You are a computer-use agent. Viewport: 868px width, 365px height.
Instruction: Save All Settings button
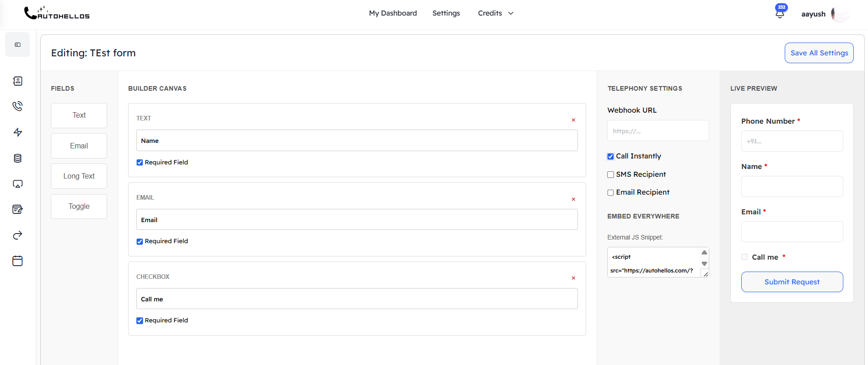(x=819, y=53)
